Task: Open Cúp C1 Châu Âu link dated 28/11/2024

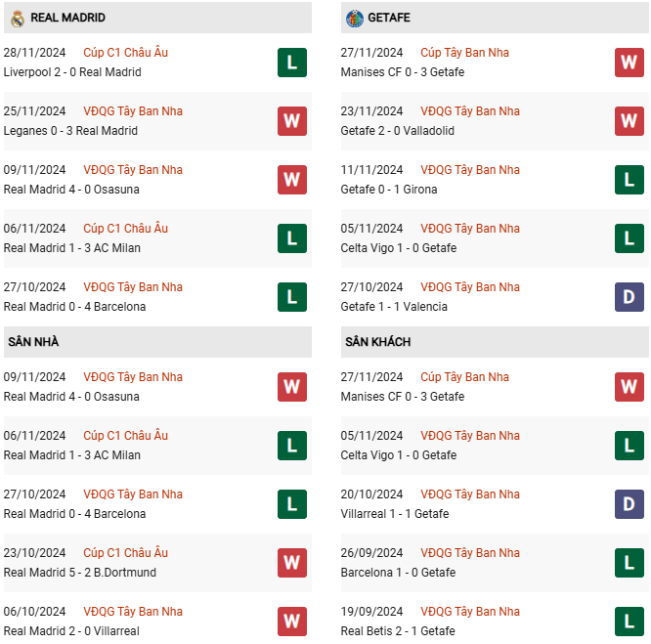Action: tap(125, 53)
